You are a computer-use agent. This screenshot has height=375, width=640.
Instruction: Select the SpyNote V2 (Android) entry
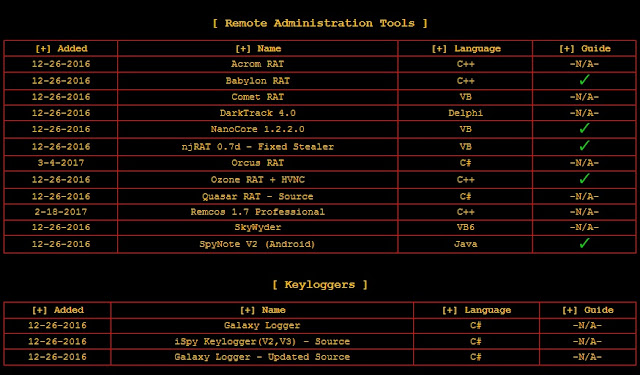click(258, 244)
